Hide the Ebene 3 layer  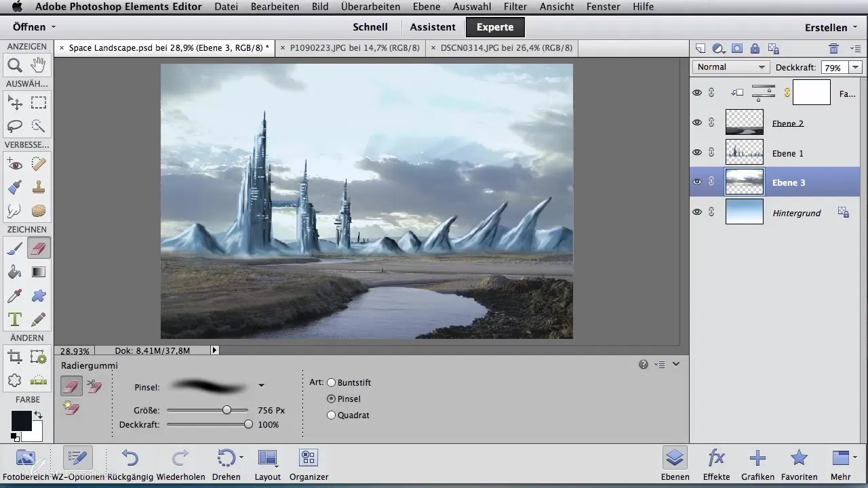pos(697,182)
